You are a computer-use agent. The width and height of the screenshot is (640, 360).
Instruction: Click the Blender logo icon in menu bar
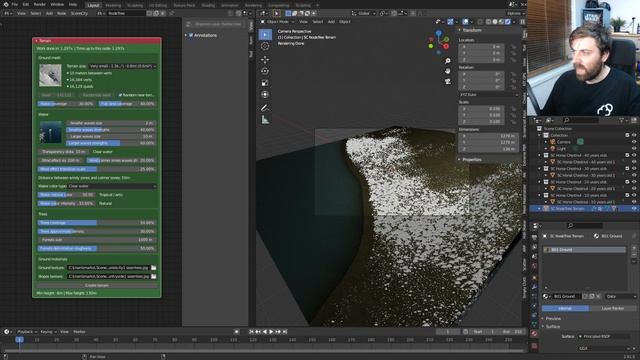5,4
